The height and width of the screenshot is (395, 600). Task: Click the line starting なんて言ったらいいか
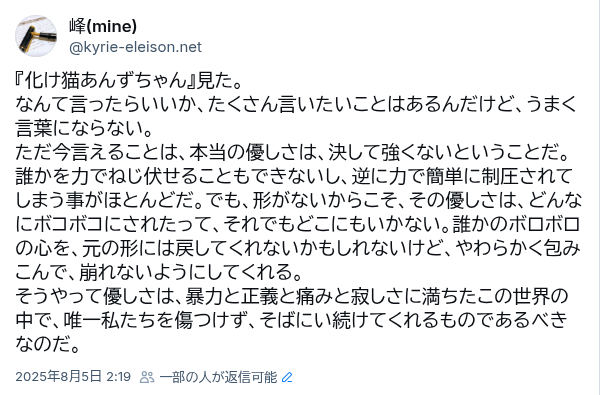296,104
